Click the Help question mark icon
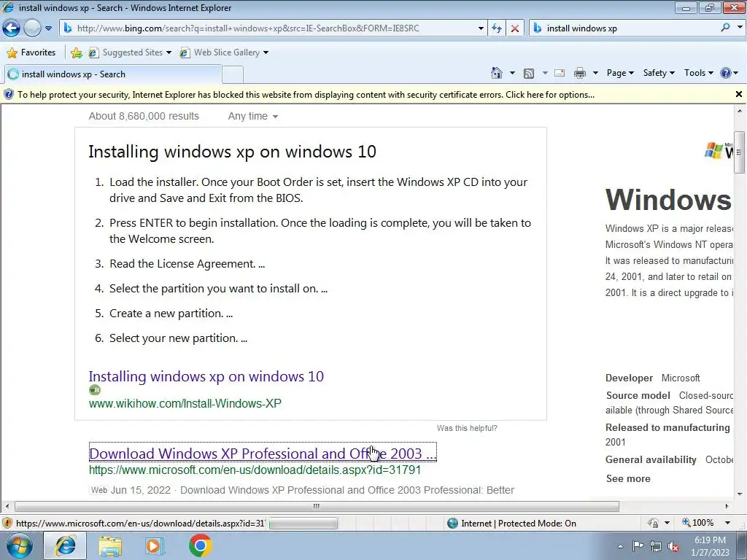Viewport: 747px width, 560px height. [x=726, y=73]
